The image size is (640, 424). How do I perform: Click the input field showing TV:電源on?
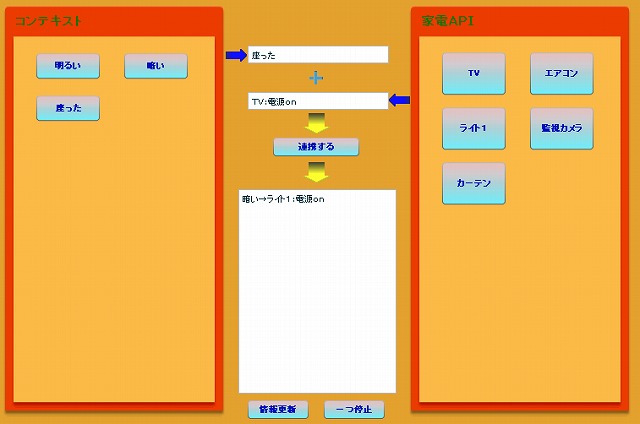(317, 101)
